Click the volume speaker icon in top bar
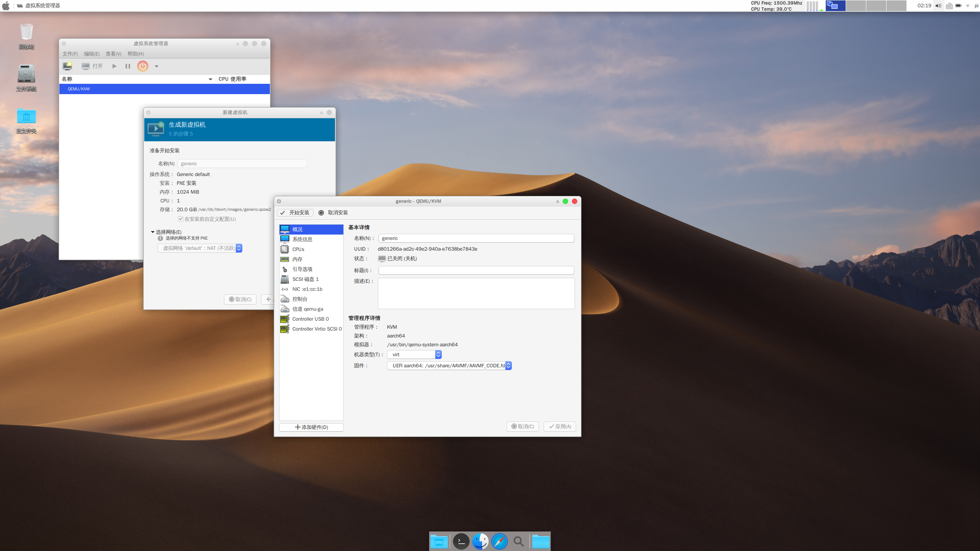Screen dimensions: 980x551 pos(938,6)
